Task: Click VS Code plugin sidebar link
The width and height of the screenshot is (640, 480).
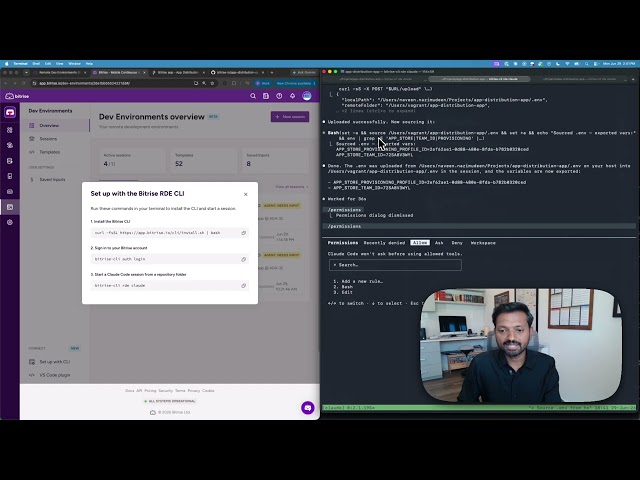Action: [55, 375]
